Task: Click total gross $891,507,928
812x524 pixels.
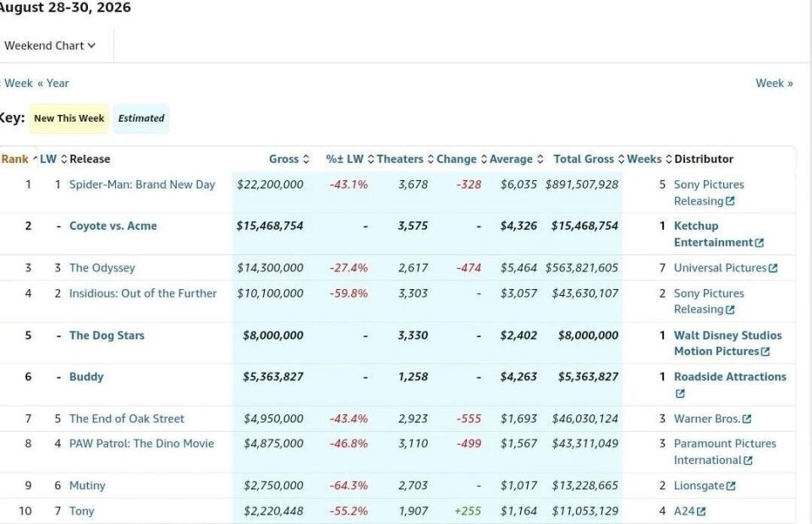Action: coord(582,184)
